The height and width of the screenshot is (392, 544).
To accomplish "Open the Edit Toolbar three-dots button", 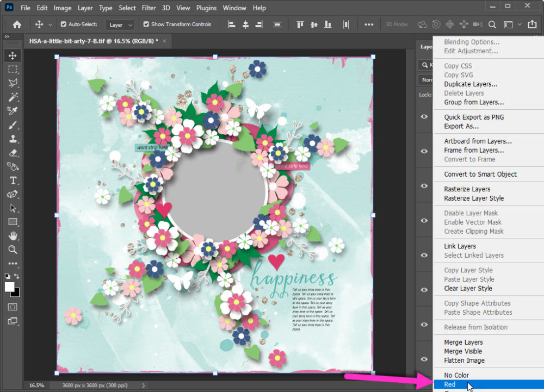I will pos(13,263).
